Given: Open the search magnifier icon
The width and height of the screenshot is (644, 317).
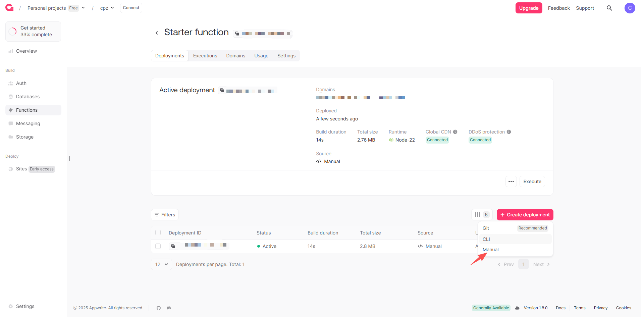Looking at the screenshot, I should pos(609,8).
